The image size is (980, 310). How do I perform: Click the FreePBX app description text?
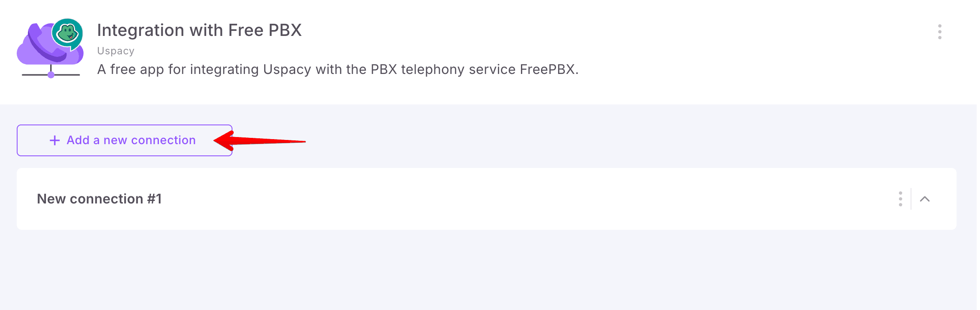pyautogui.click(x=338, y=69)
